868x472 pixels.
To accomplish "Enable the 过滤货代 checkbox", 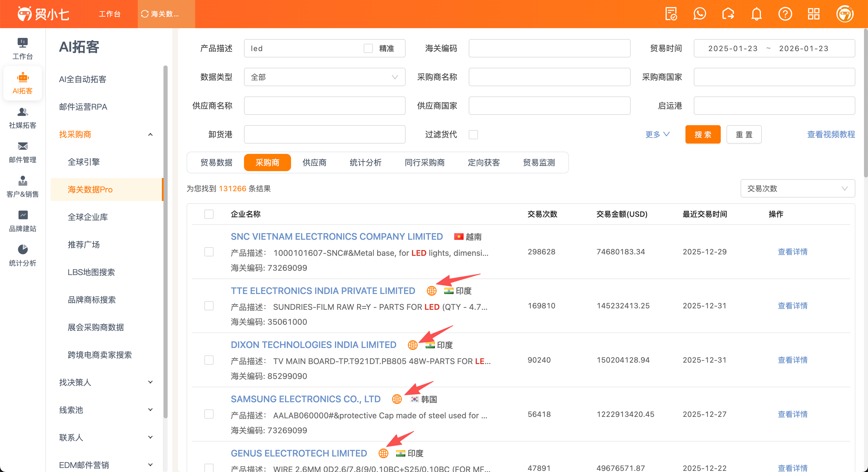I will (473, 135).
